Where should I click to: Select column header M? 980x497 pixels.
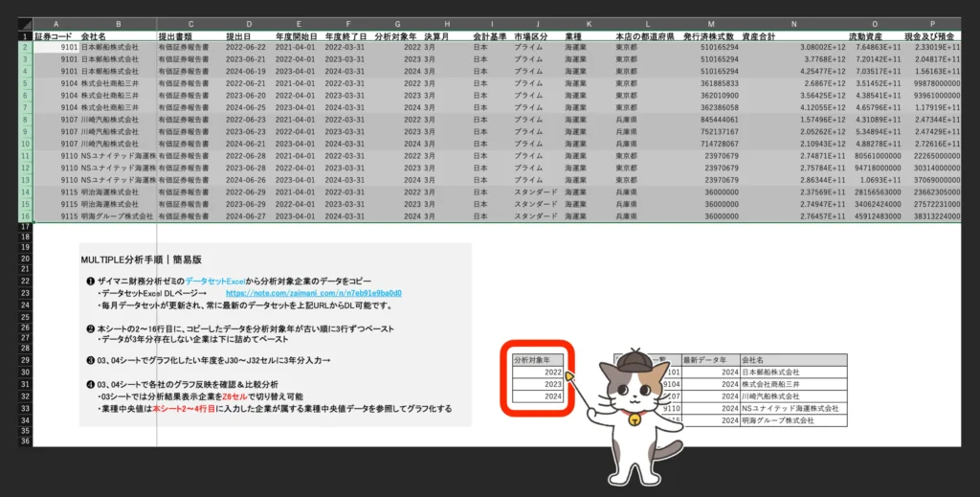coord(711,24)
